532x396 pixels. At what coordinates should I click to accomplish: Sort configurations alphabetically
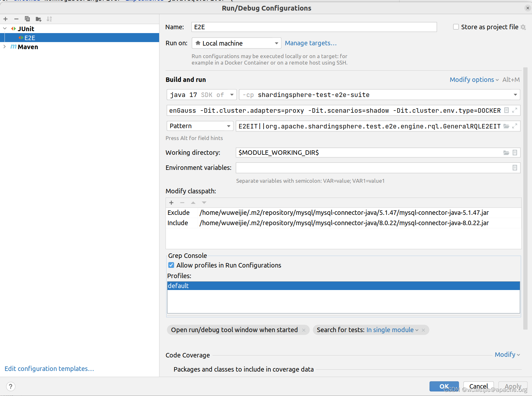pos(49,19)
